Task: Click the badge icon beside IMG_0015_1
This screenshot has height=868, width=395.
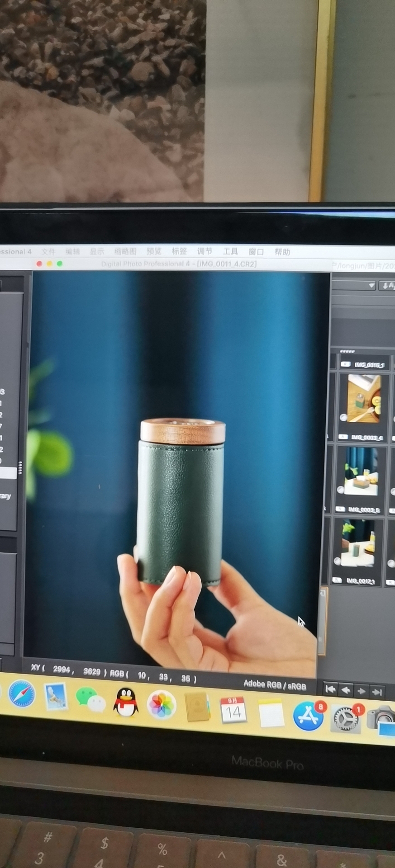Action: [346, 364]
